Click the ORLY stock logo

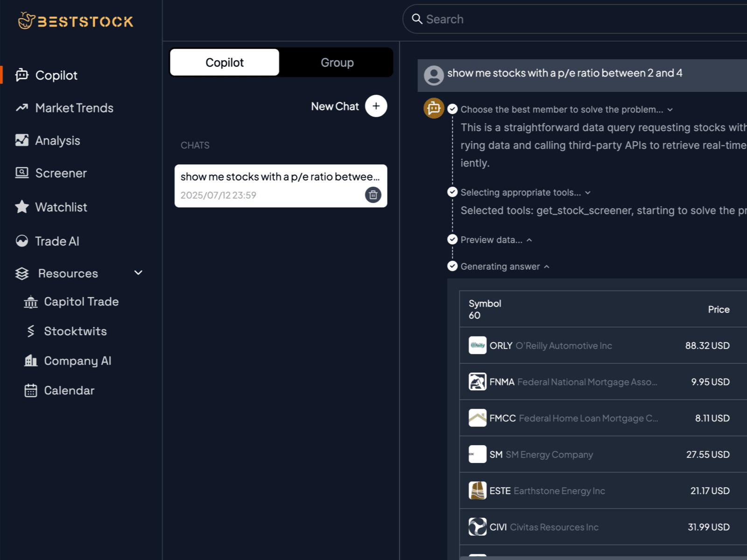click(477, 345)
